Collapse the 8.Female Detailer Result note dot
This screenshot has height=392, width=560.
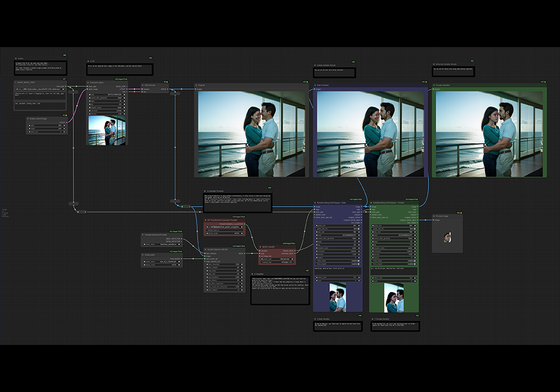(434, 64)
